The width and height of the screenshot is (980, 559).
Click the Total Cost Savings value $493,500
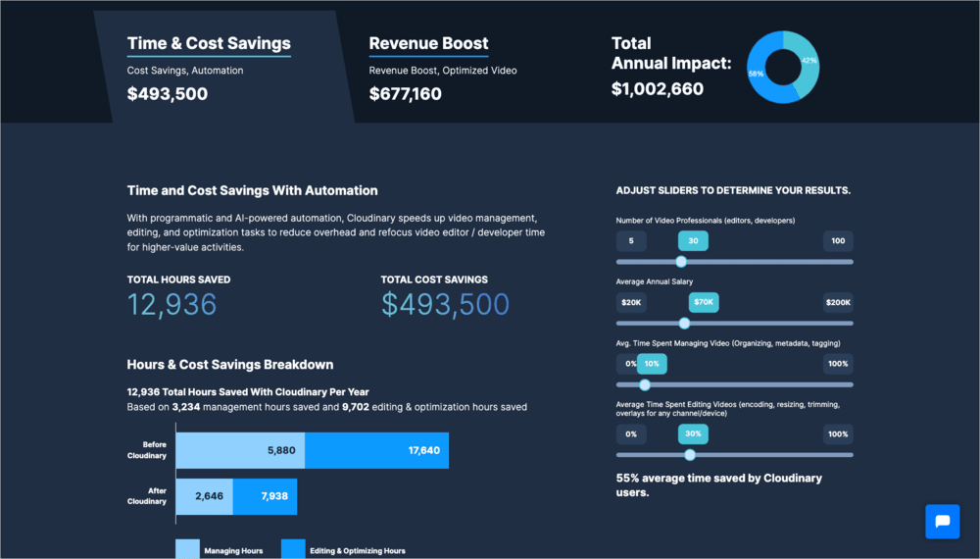pos(446,305)
